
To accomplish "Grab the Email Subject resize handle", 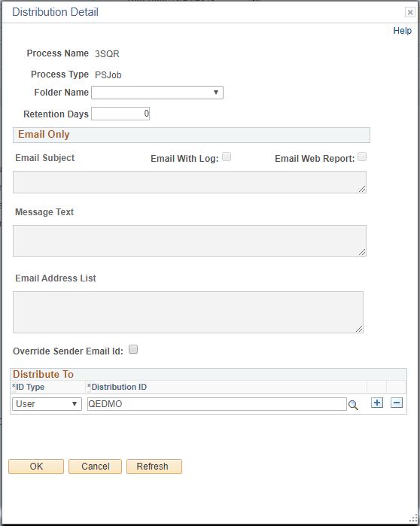I will tap(362, 189).
